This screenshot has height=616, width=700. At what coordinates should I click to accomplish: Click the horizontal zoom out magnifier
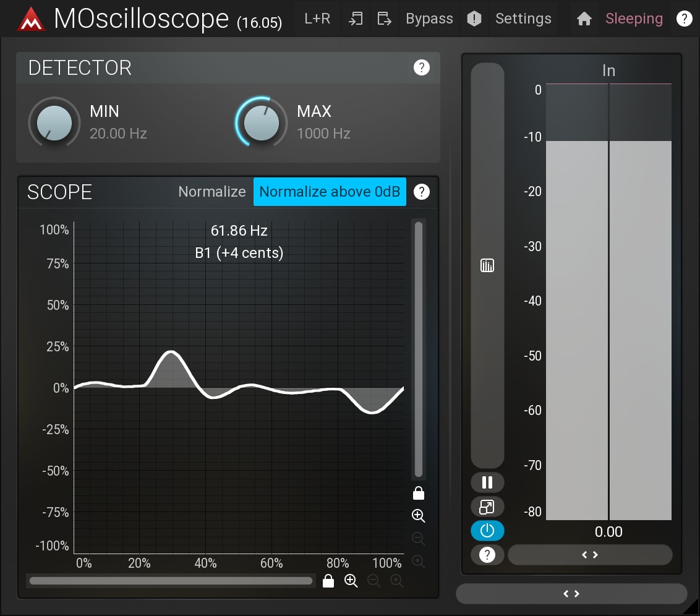pyautogui.click(x=373, y=581)
